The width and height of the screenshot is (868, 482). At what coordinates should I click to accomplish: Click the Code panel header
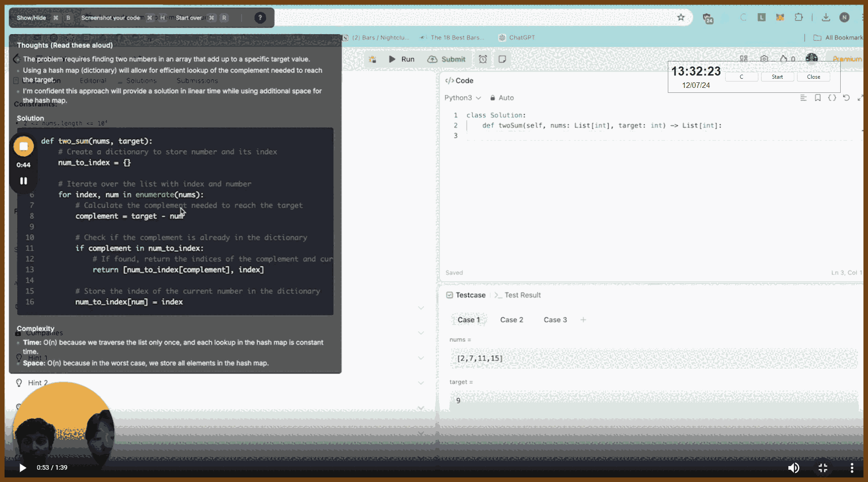[x=459, y=81]
